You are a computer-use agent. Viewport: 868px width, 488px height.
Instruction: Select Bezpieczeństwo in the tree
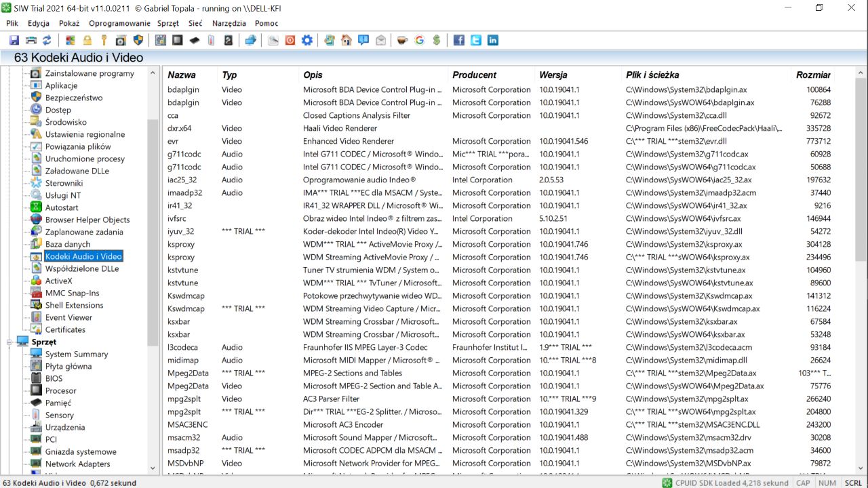click(74, 98)
